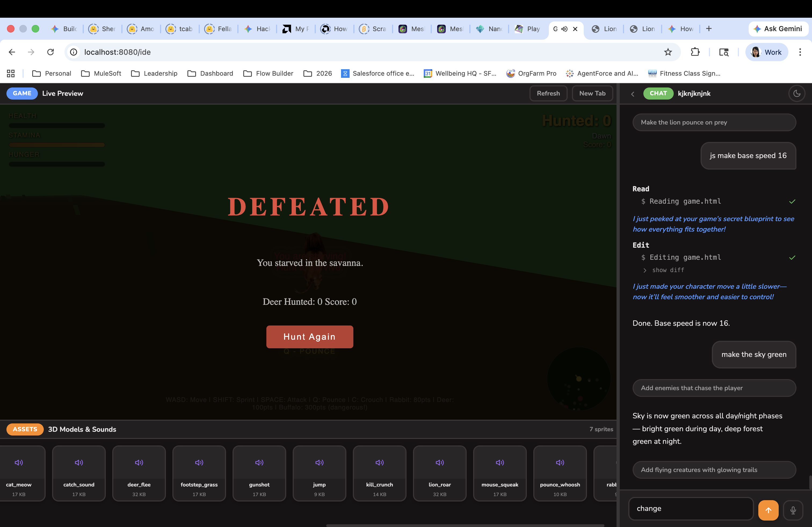
Task: Play the gunshot sound asset
Action: tap(259, 463)
